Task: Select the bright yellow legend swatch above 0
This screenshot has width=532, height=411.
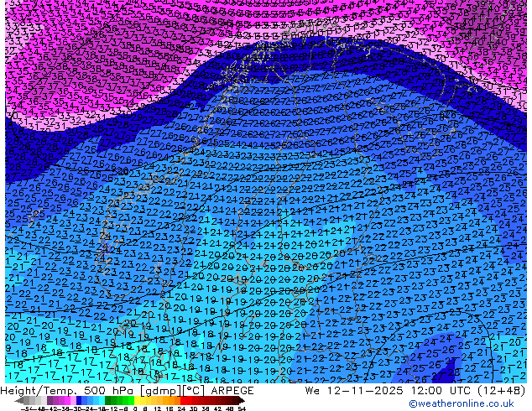Action: click(137, 400)
